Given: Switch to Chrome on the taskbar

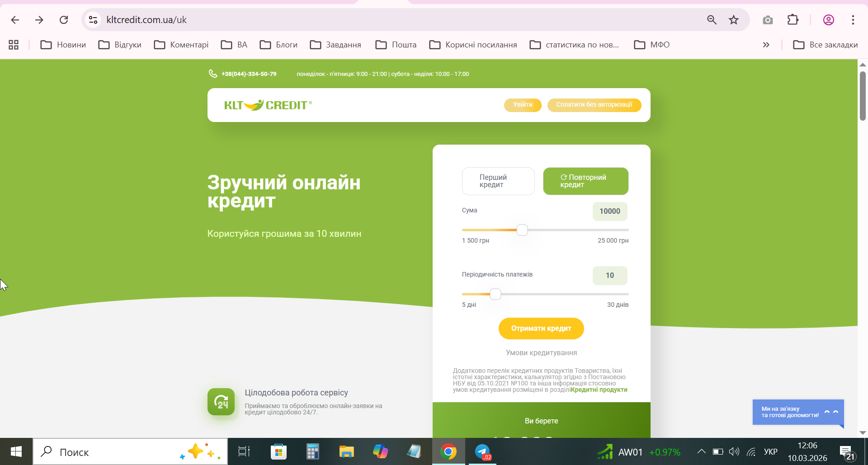Looking at the screenshot, I should pos(448,451).
